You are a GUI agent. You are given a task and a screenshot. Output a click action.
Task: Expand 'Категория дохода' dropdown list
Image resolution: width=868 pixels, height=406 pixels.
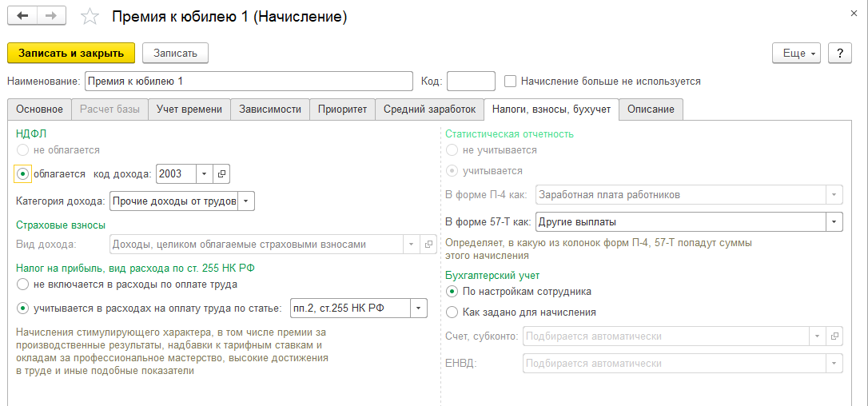point(245,201)
